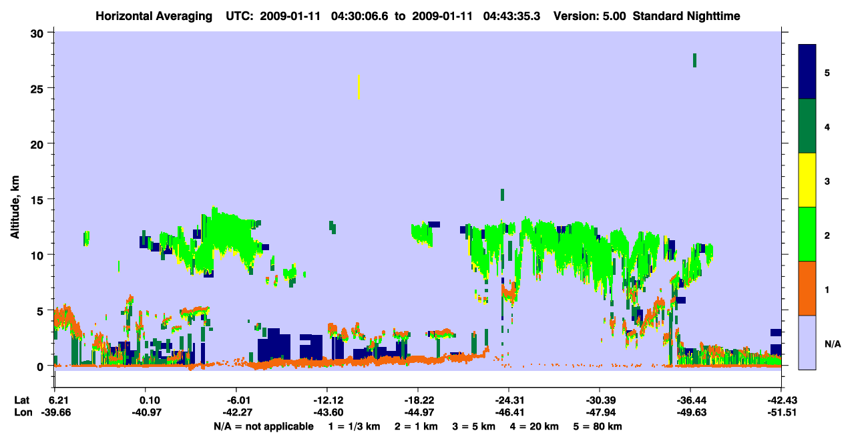Click longitude value -46.41
Screen dimensions: 868x445
[x=509, y=413]
